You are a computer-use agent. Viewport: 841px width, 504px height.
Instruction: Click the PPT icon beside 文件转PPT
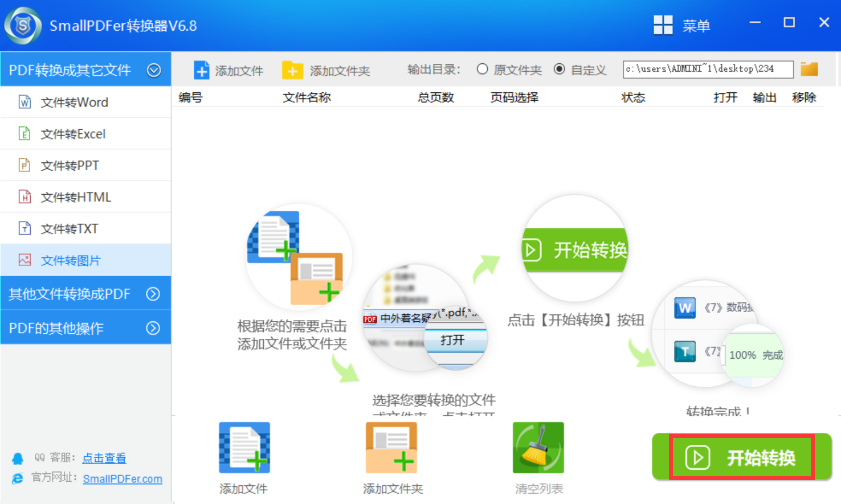25,165
